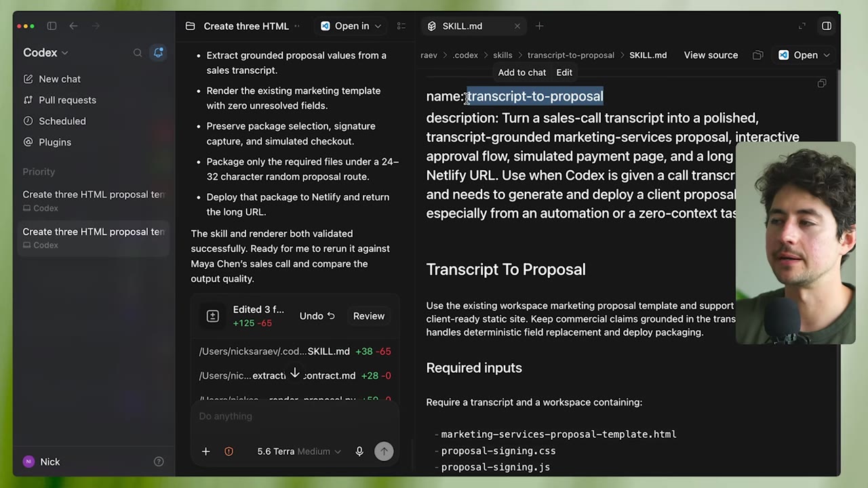
Task: Toggle the left sidebar panel icon
Action: [52, 26]
